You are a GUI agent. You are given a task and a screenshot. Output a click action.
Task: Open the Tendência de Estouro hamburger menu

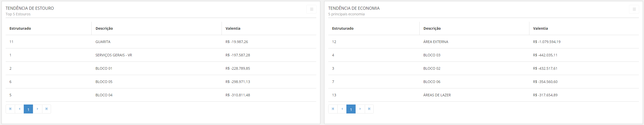coord(311,9)
